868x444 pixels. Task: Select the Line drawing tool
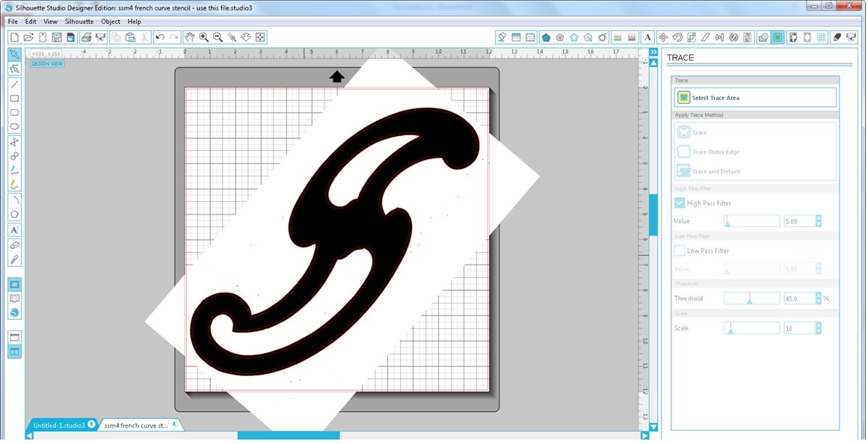click(x=15, y=84)
